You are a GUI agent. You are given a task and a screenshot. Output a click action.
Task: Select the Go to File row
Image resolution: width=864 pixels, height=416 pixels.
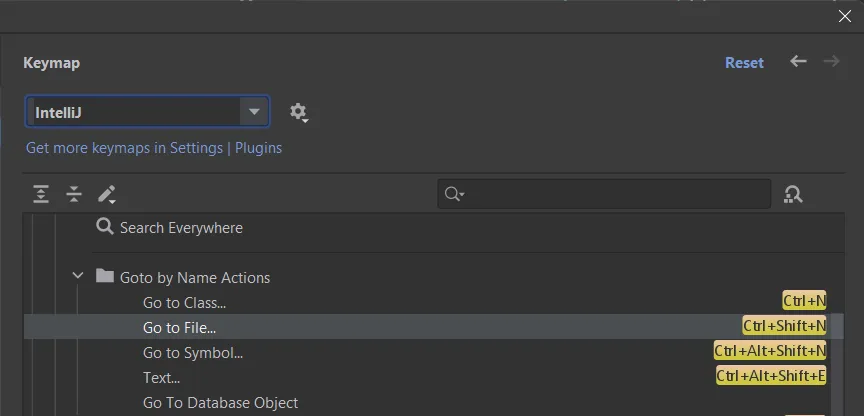pyautogui.click(x=180, y=327)
